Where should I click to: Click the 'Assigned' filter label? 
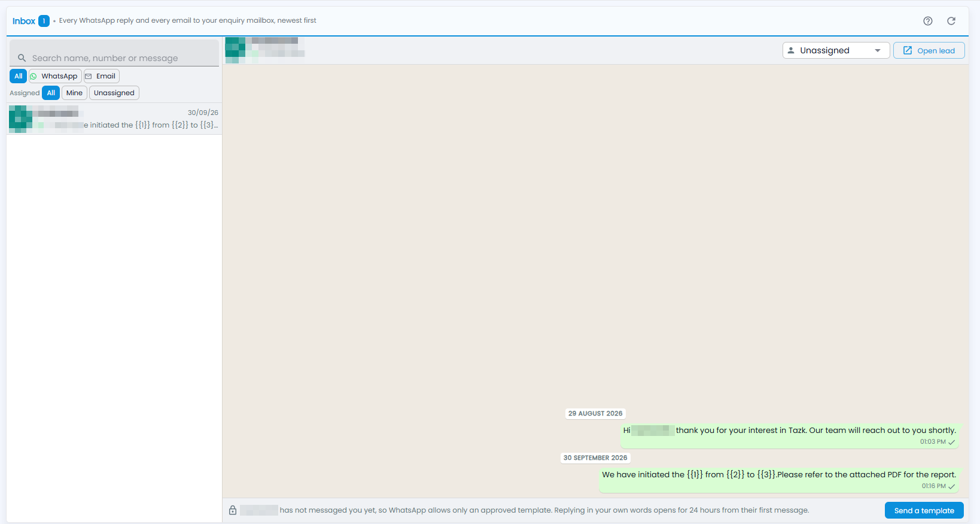tap(25, 93)
